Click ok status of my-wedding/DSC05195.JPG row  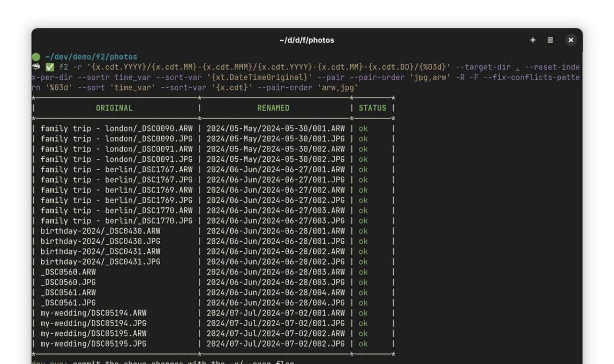(x=363, y=344)
